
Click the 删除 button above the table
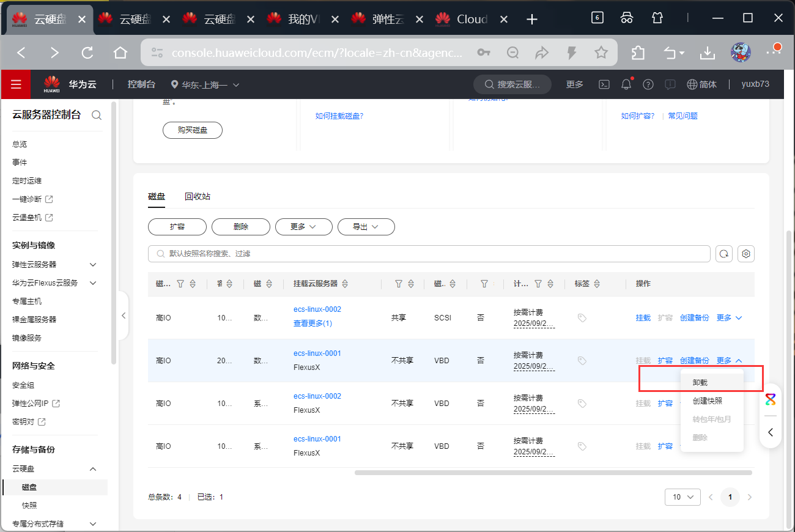tap(241, 226)
